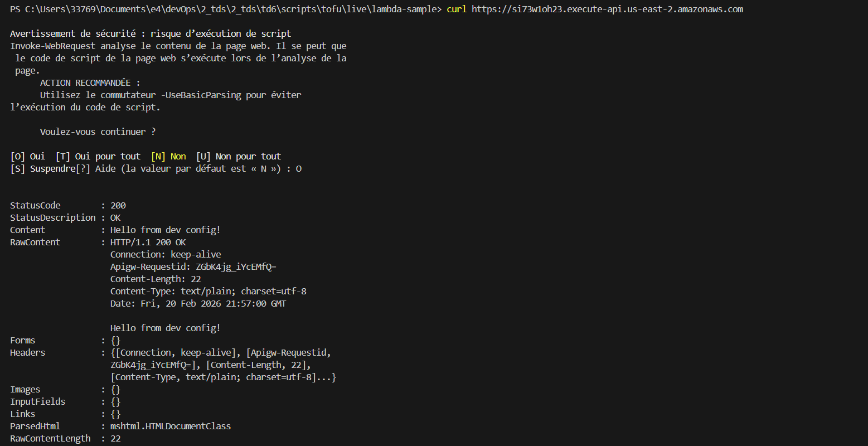Click the ParsedHtml value mshtml.HTMLDocumentClass
This screenshot has height=446, width=868.
point(171,426)
